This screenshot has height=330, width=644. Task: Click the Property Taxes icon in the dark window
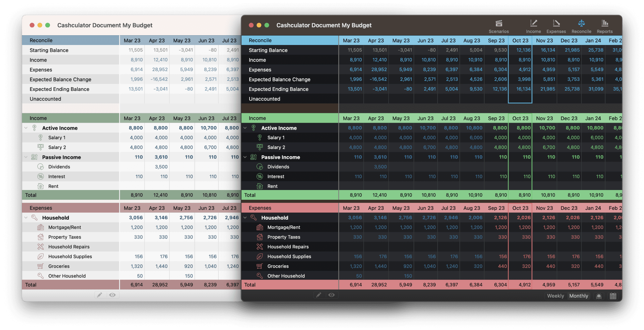coord(260,237)
